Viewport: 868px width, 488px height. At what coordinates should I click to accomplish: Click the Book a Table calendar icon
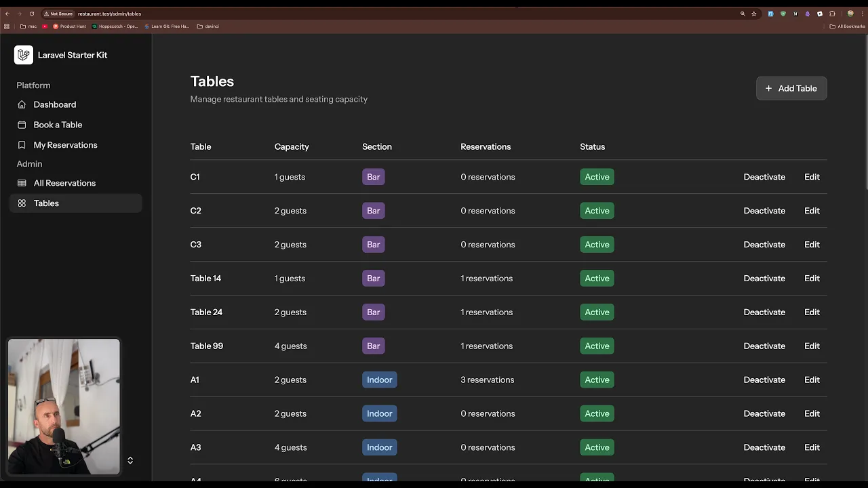tap(22, 125)
